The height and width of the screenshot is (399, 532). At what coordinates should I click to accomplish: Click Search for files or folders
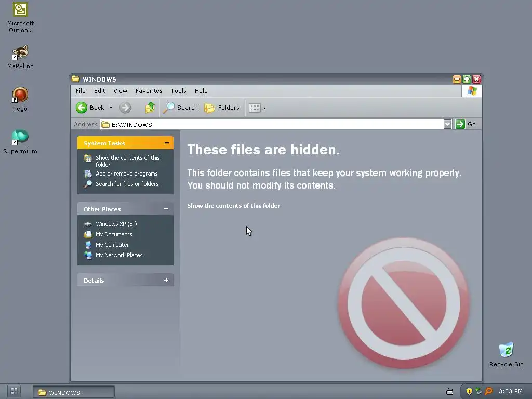point(127,184)
